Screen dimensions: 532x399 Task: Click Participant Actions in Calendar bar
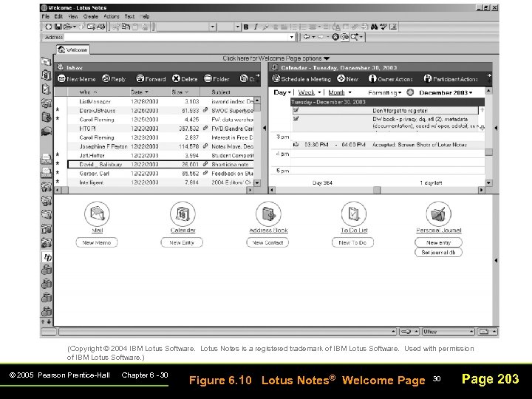click(451, 79)
